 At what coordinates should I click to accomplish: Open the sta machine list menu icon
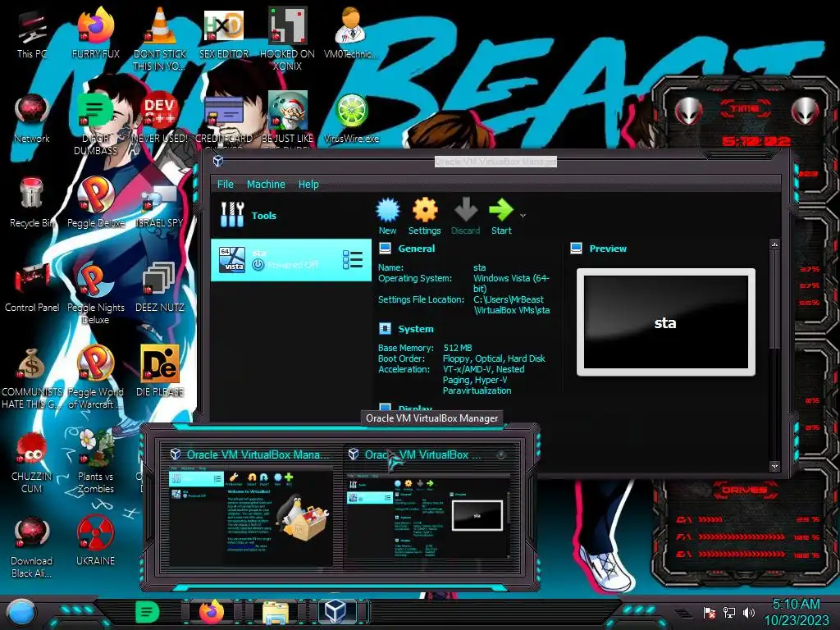point(353,260)
